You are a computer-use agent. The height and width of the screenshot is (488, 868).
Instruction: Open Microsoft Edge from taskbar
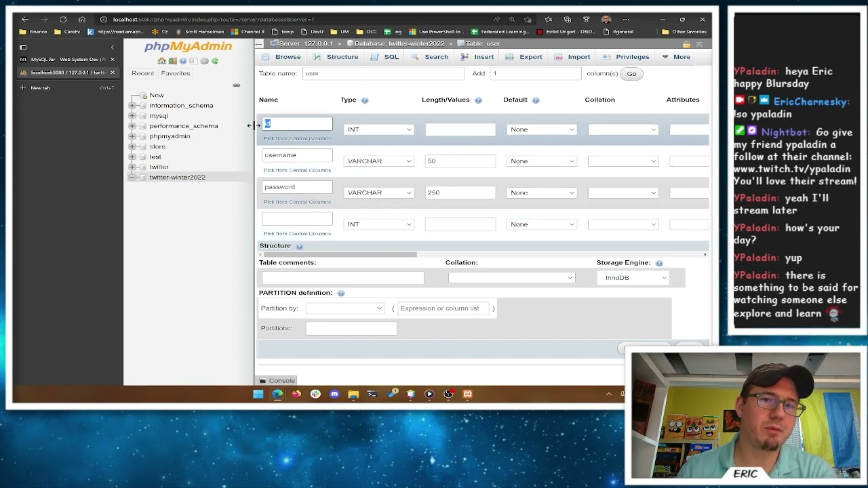pos(277,394)
